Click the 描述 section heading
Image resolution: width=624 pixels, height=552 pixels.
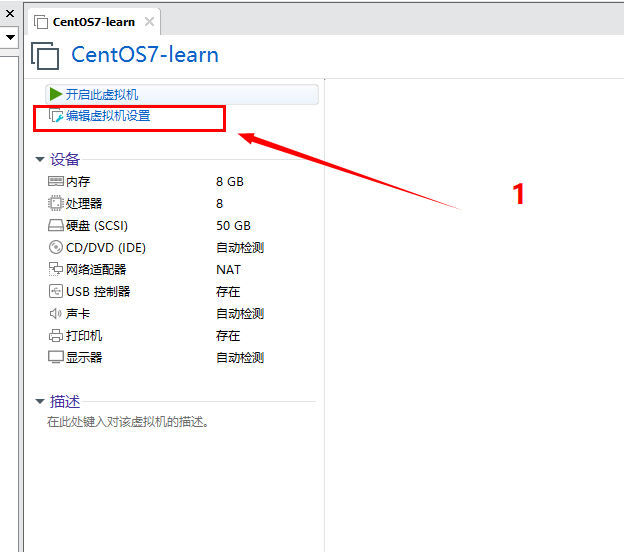point(65,402)
